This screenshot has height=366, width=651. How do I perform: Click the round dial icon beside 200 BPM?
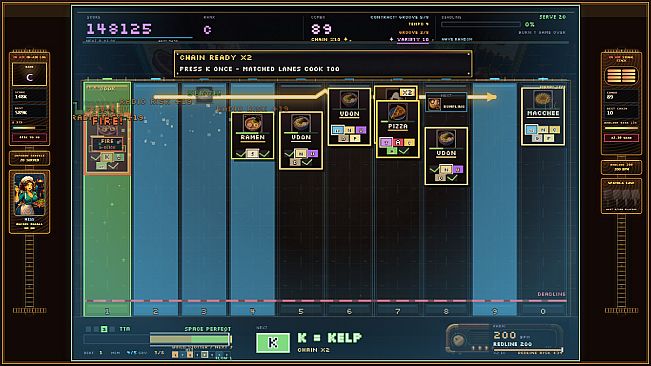[x=458, y=340]
